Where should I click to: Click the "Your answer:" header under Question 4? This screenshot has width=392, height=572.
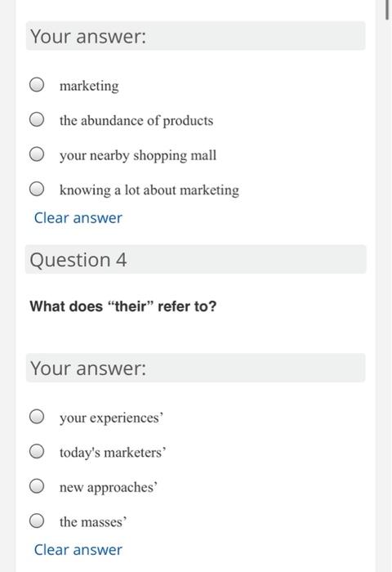195,368
